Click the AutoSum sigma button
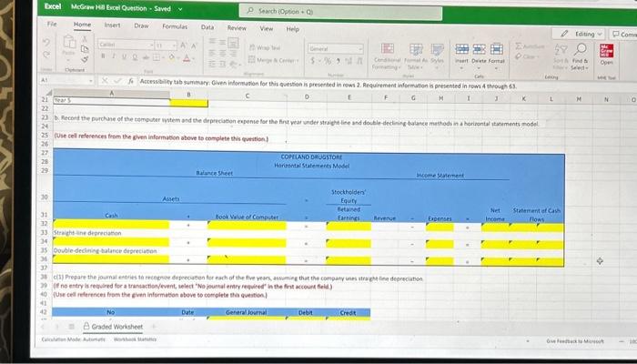The image size is (637, 364). [x=530, y=46]
